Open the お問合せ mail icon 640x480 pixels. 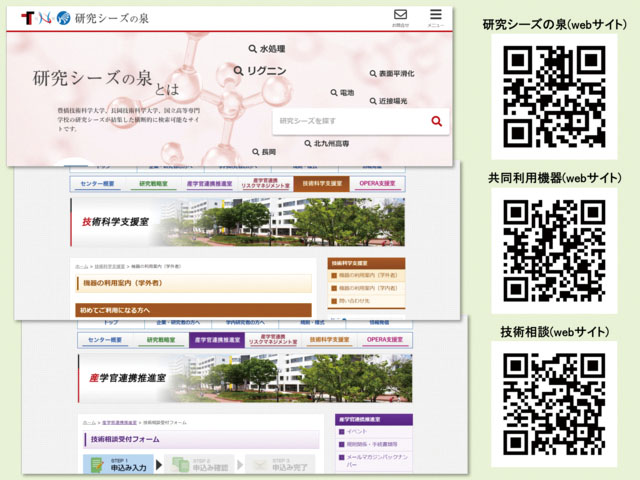(400, 18)
